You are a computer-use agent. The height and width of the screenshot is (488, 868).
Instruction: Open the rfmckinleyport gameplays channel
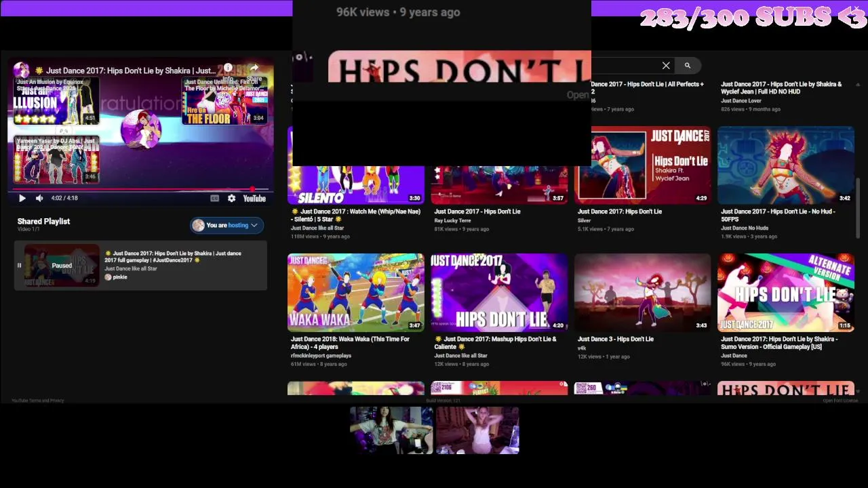[x=321, y=356]
